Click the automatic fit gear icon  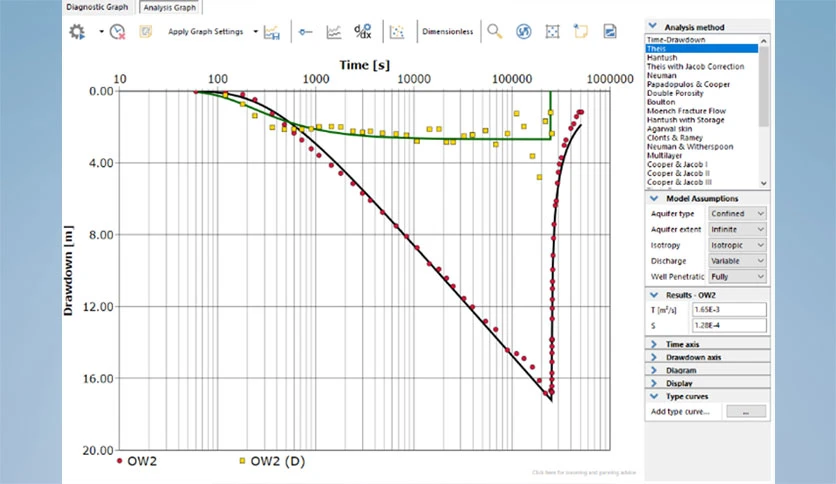pyautogui.click(x=77, y=32)
